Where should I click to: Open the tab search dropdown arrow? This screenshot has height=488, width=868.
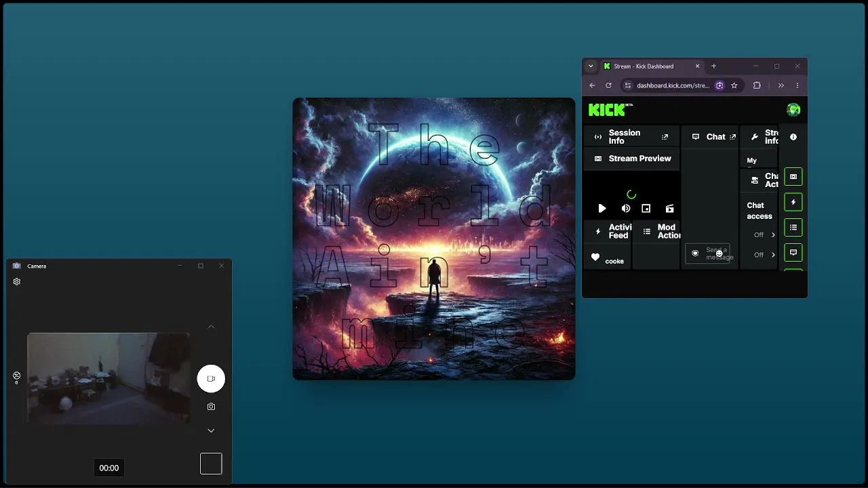point(591,66)
